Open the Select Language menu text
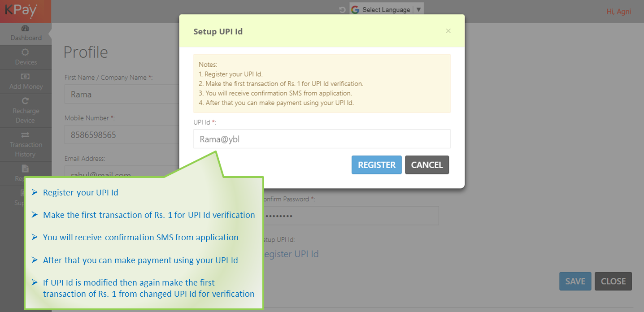 click(x=386, y=9)
